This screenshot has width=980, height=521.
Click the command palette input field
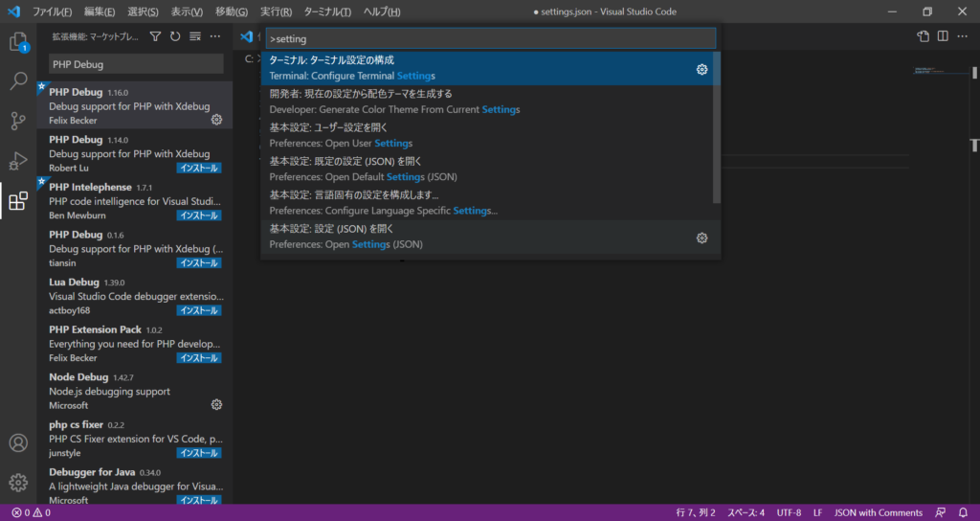click(491, 38)
